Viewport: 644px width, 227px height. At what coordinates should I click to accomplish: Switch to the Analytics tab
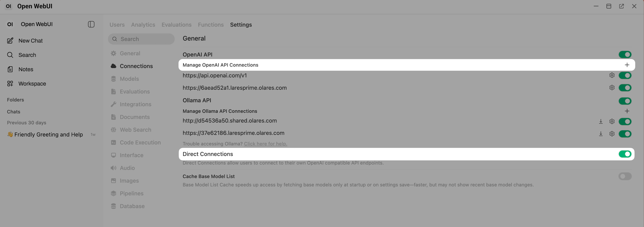point(143,25)
